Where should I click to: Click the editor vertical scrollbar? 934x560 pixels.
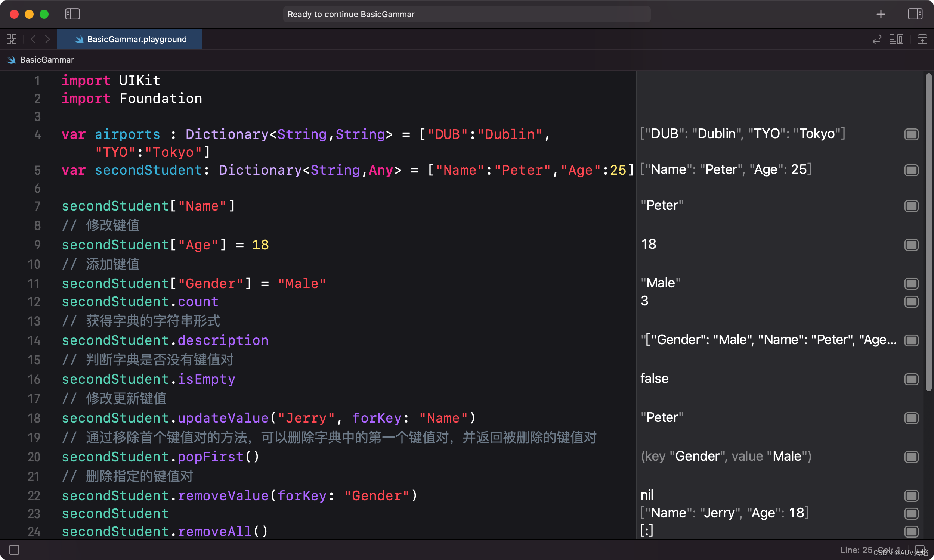coord(928,232)
